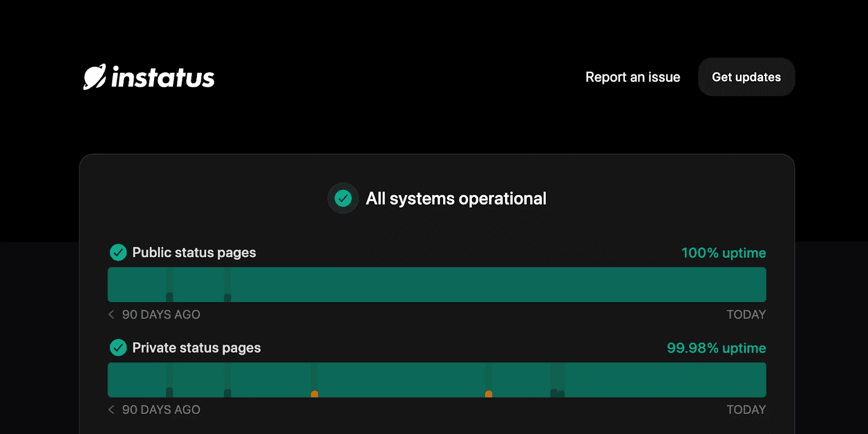Screen dimensions: 868x434
Task: Click the left chevron under the Private status pages bar
Action: [112, 410]
